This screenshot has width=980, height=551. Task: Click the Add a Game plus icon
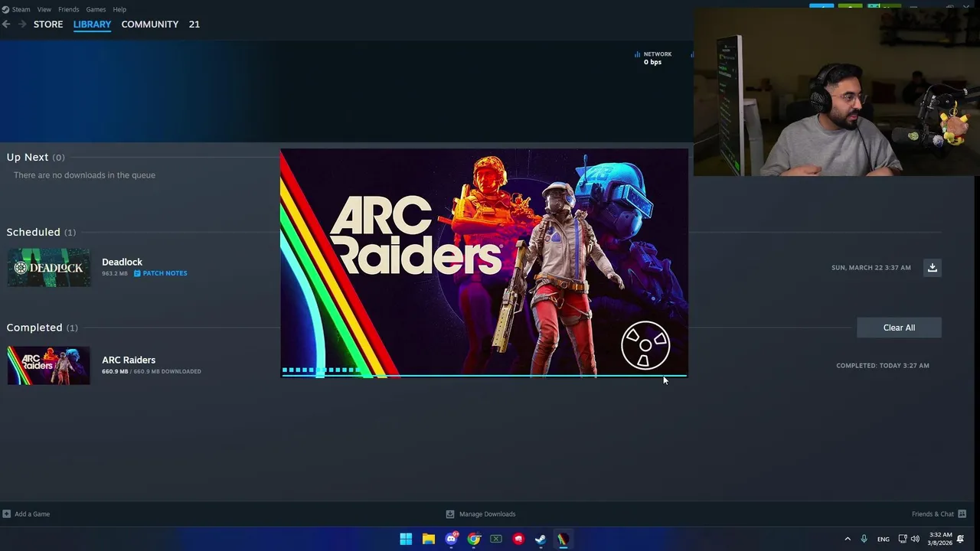(6, 514)
